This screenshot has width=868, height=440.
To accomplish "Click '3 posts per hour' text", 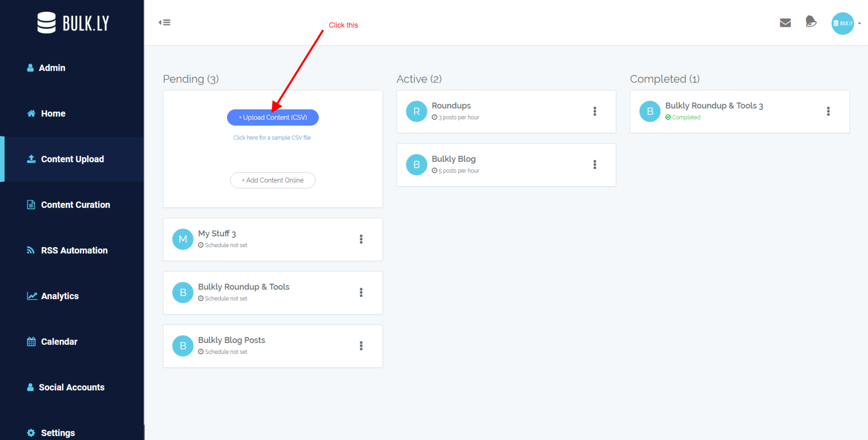I will click(x=459, y=118).
